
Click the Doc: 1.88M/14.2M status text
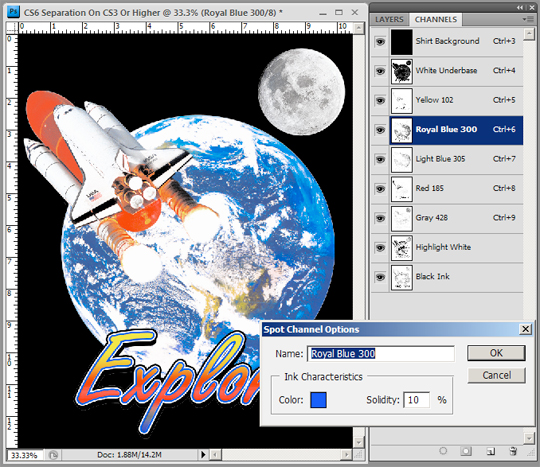(x=129, y=455)
